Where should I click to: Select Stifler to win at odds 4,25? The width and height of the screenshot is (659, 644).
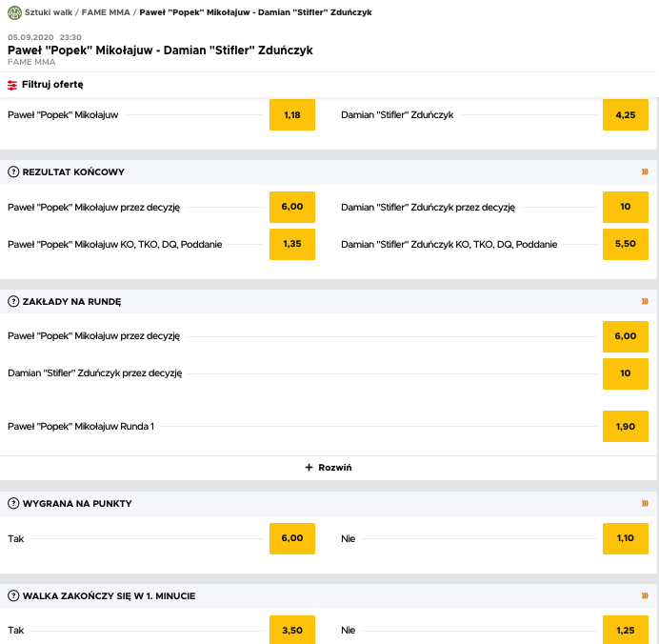(x=626, y=115)
